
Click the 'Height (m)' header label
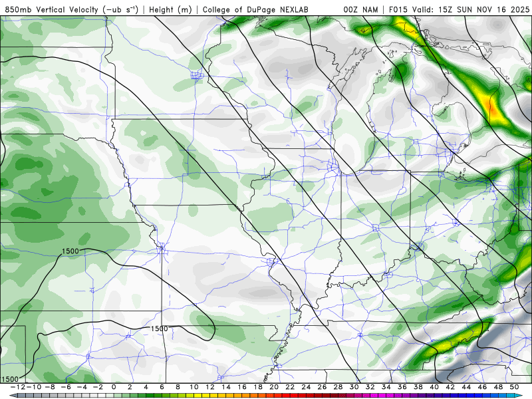tap(171, 9)
